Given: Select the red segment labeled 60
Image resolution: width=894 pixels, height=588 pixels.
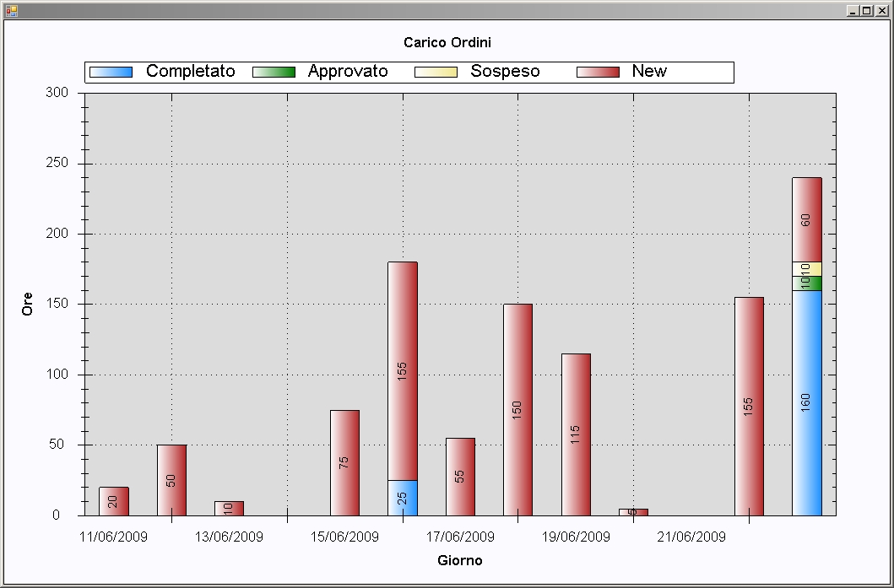Looking at the screenshot, I should [807, 220].
